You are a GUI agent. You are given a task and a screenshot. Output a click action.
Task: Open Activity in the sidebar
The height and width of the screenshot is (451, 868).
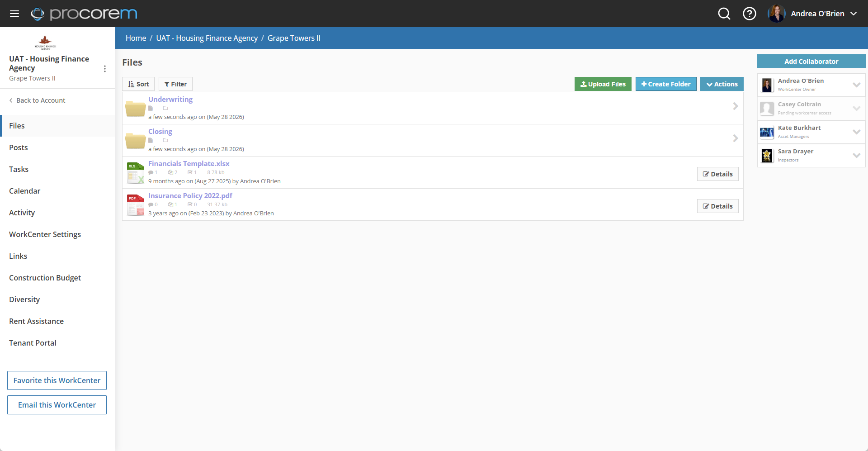(x=57, y=213)
